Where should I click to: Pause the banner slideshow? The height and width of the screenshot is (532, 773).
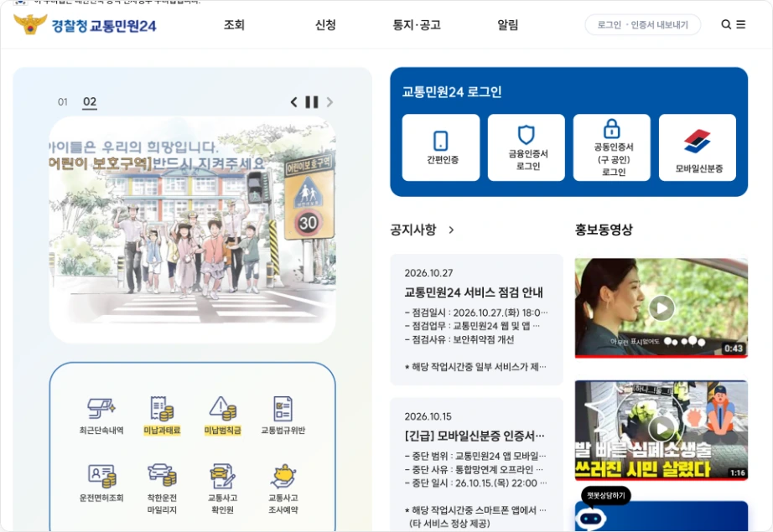pyautogui.click(x=312, y=102)
